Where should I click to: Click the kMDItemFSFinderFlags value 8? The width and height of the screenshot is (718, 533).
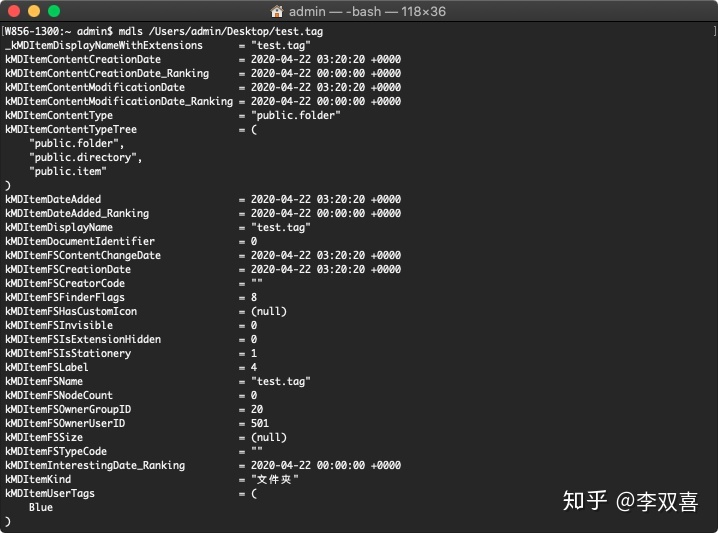(254, 298)
